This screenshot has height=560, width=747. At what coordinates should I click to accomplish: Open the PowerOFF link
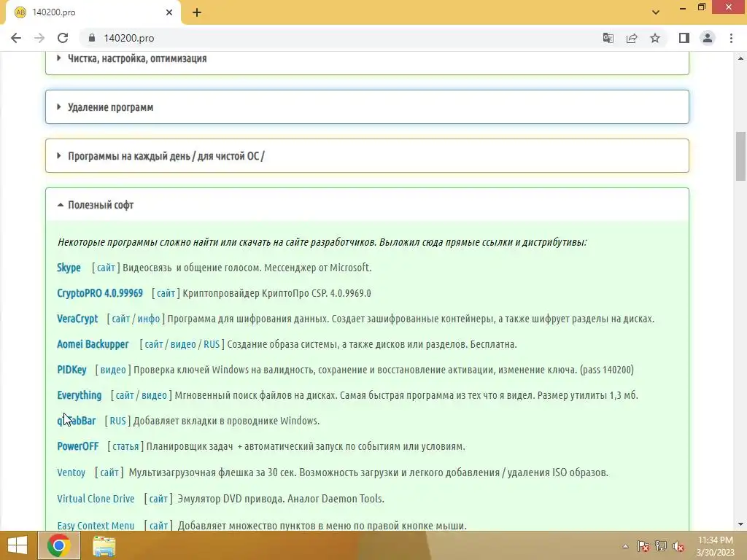point(77,446)
